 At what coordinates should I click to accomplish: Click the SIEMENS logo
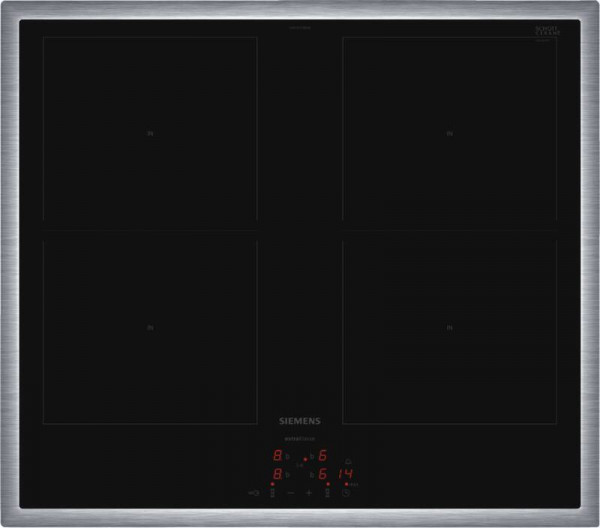[x=300, y=424]
